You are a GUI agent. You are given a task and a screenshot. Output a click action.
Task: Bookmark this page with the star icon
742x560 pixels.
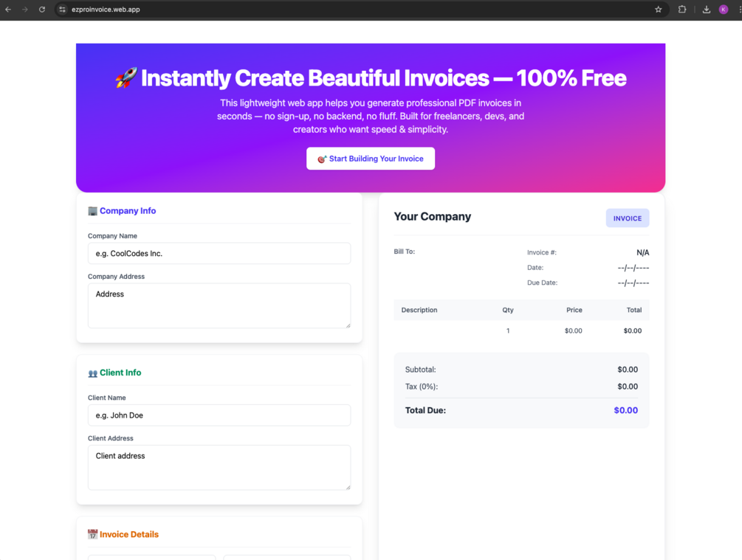pyautogui.click(x=659, y=10)
